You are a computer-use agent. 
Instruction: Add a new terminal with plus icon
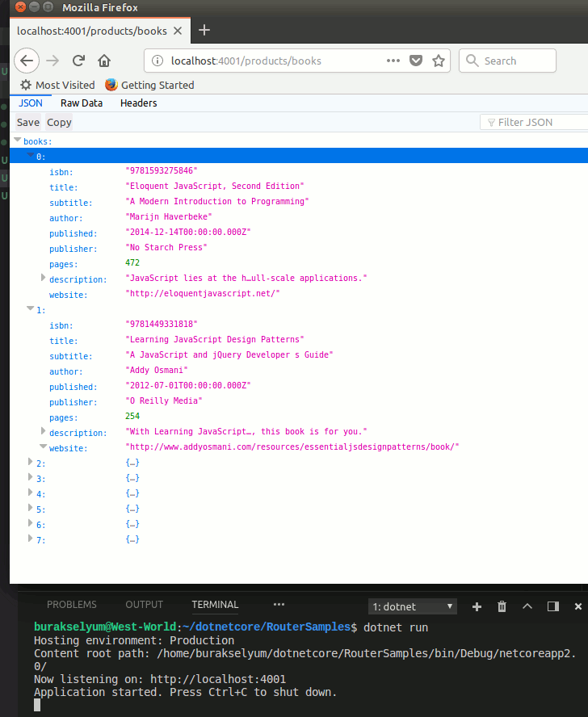point(477,606)
